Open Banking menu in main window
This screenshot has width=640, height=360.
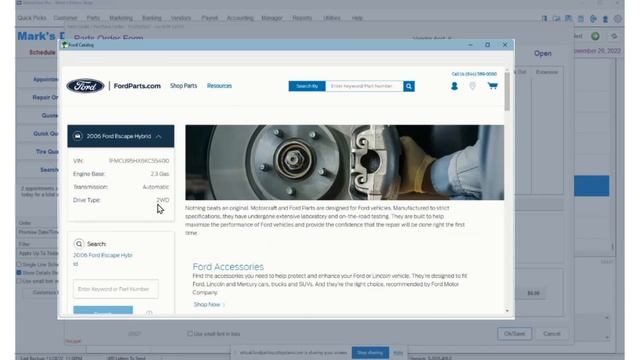151,18
